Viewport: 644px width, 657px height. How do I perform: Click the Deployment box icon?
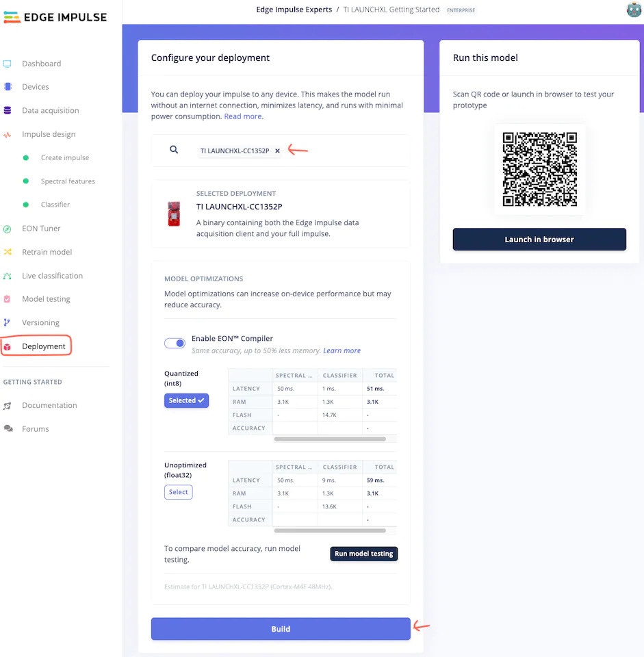(x=7, y=346)
